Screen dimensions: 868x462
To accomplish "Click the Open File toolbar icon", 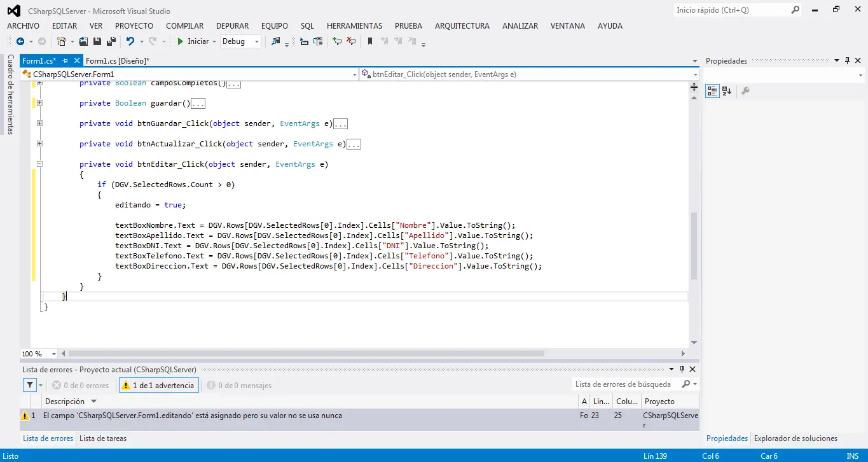I will pos(83,41).
